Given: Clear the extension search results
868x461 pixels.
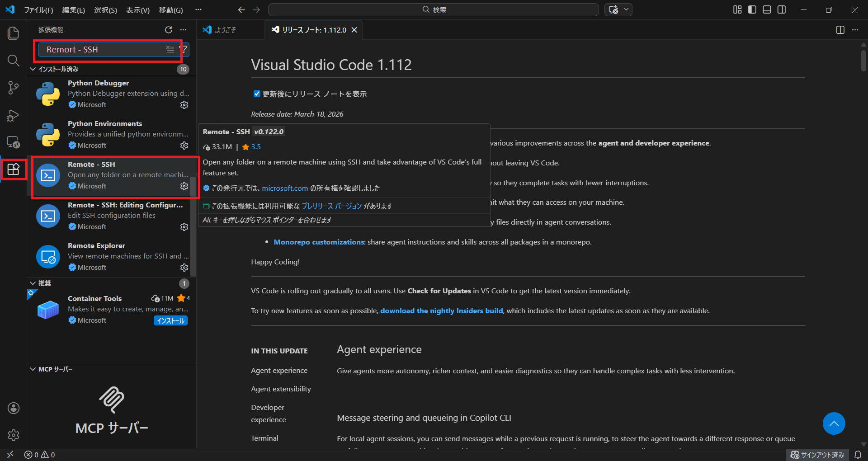Looking at the screenshot, I should [x=170, y=49].
